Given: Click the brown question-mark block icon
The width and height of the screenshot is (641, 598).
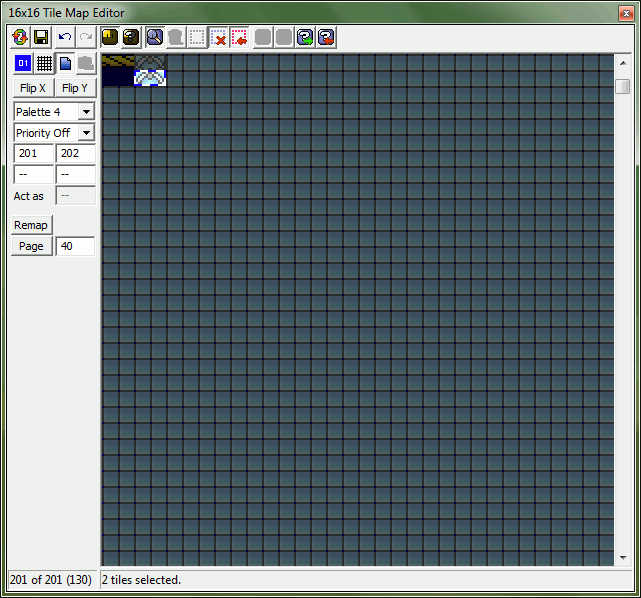Looking at the screenshot, I should (x=131, y=38).
